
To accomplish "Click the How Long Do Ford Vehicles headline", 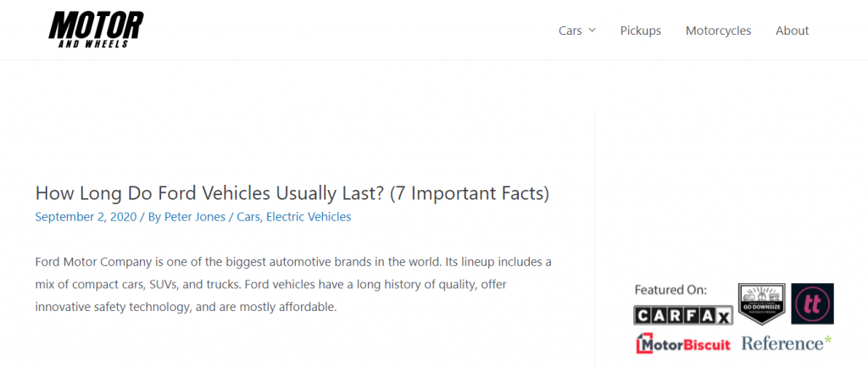I will click(292, 193).
